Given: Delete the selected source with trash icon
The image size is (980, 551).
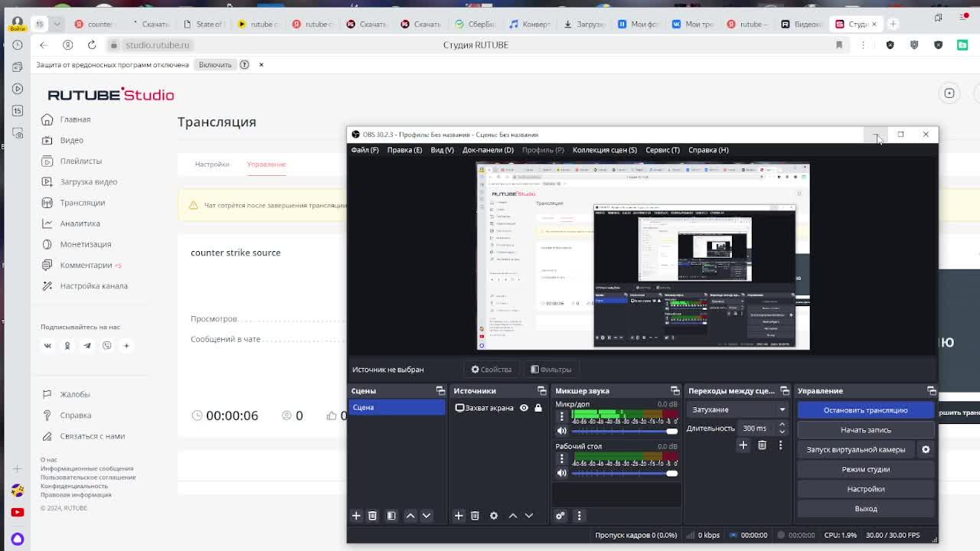Looking at the screenshot, I should tap(475, 516).
